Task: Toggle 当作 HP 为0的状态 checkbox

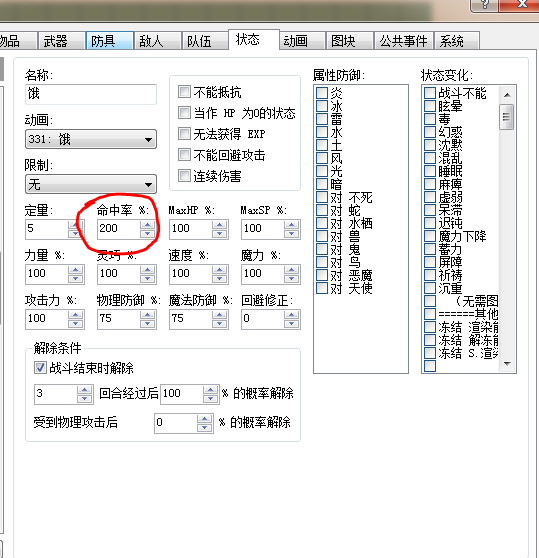Action: pos(184,113)
